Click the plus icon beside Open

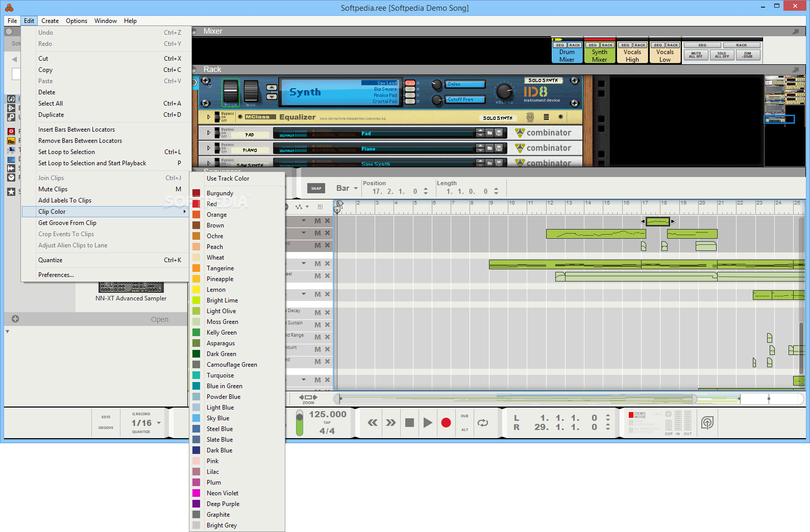[x=15, y=319]
